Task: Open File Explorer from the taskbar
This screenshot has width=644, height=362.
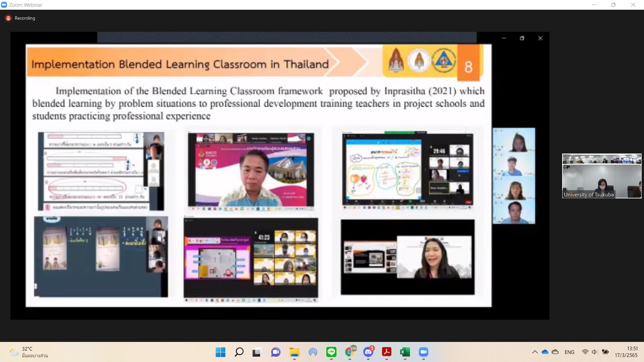Action: tap(294, 352)
